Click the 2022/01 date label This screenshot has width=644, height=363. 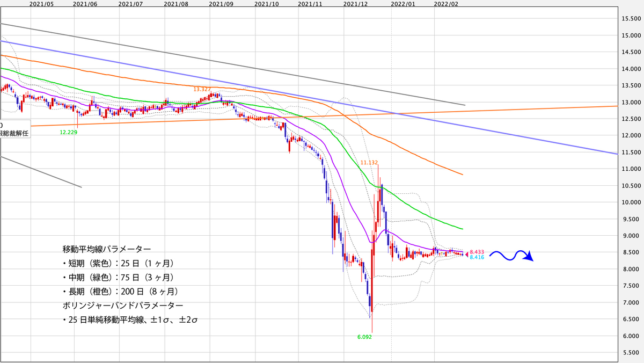pos(403,4)
